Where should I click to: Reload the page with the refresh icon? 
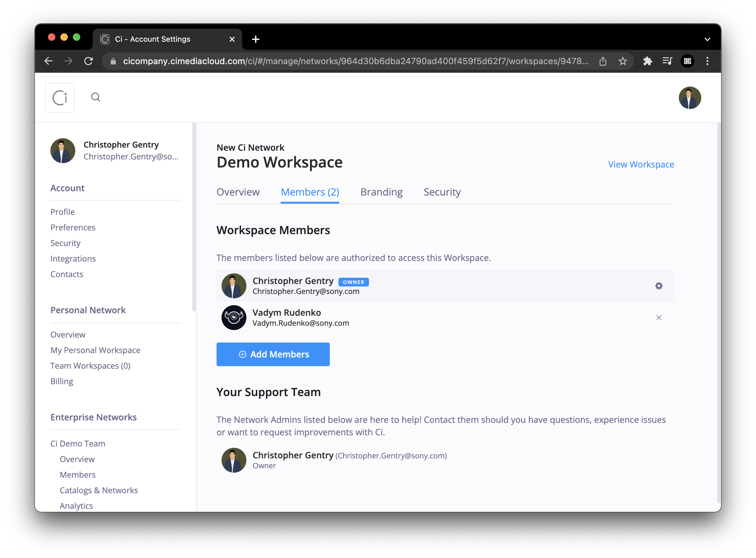(x=88, y=61)
